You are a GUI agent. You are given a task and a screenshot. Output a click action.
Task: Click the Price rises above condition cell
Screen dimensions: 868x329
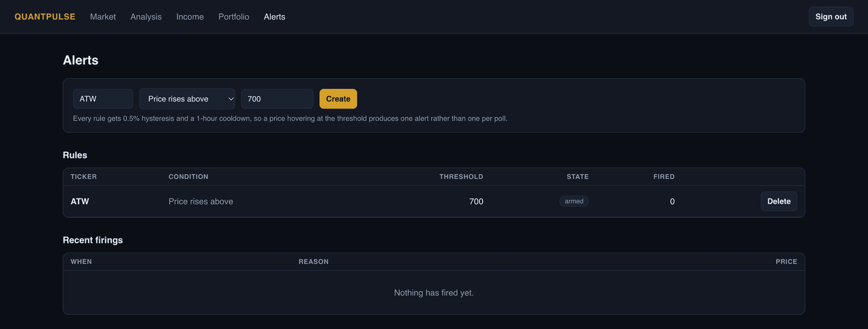201,201
